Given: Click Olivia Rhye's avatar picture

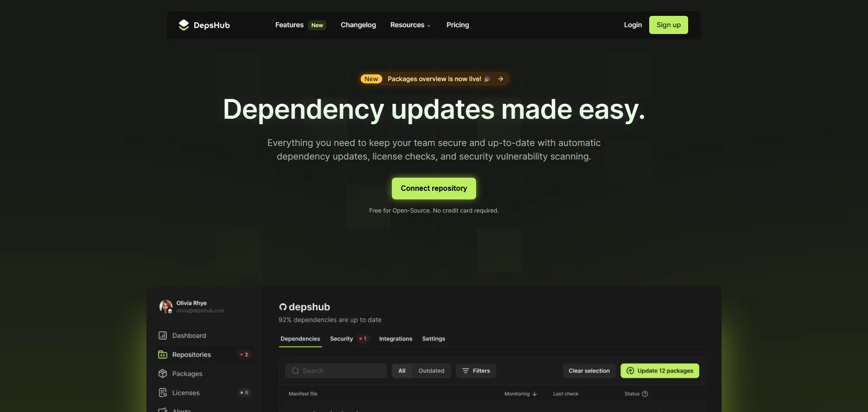Looking at the screenshot, I should pos(166,306).
